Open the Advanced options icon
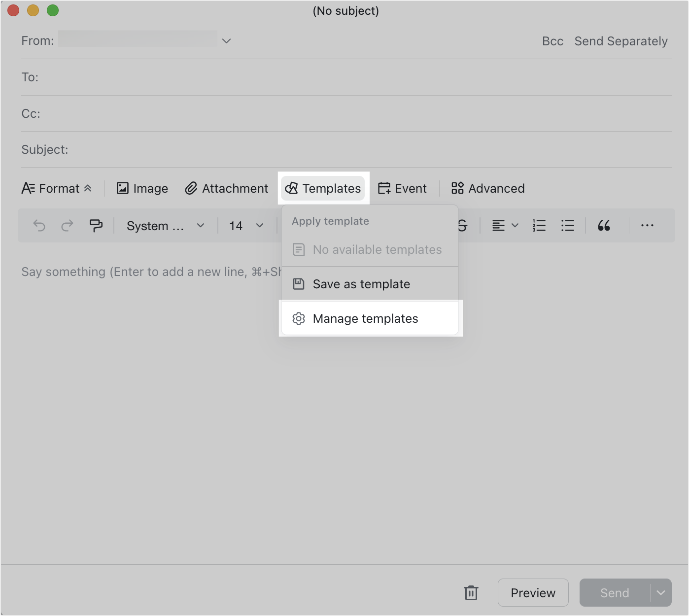This screenshot has height=616, width=689. [456, 188]
